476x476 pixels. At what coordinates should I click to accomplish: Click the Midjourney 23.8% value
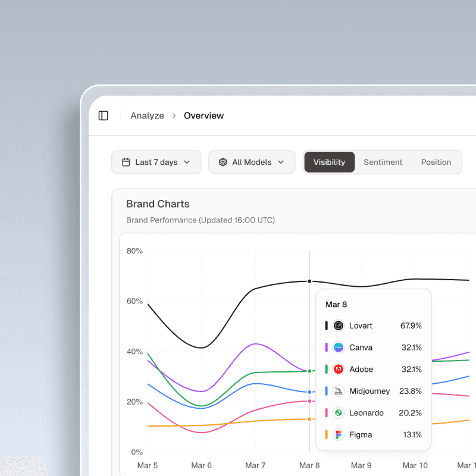pos(410,391)
